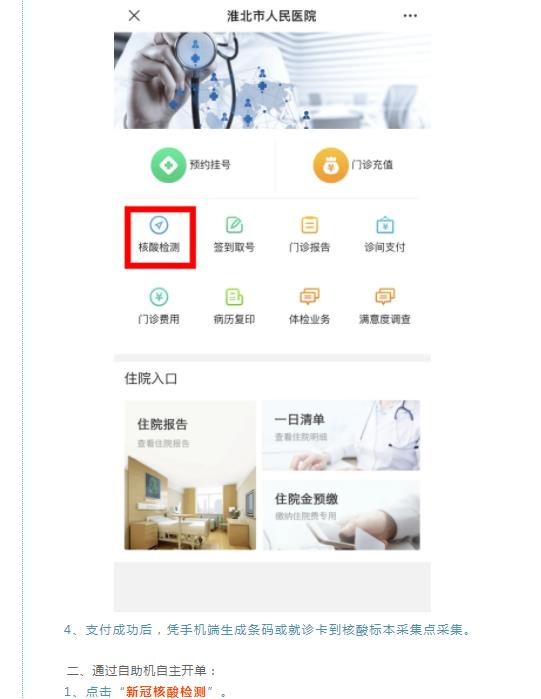Open the 核酸检测 nucleic acid test icon
The width and height of the screenshot is (541, 699).
(x=159, y=235)
